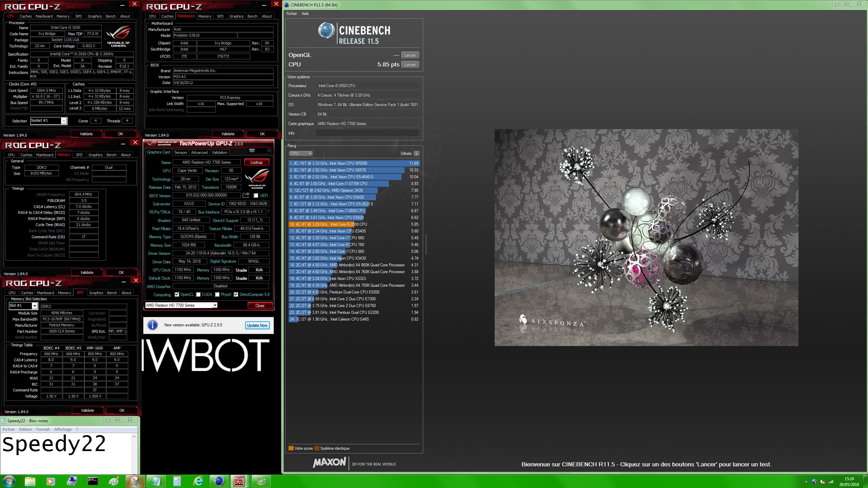868x488 pixels.
Task: Take a GPU-Z screenshot with the camera icon
Action: (252, 150)
